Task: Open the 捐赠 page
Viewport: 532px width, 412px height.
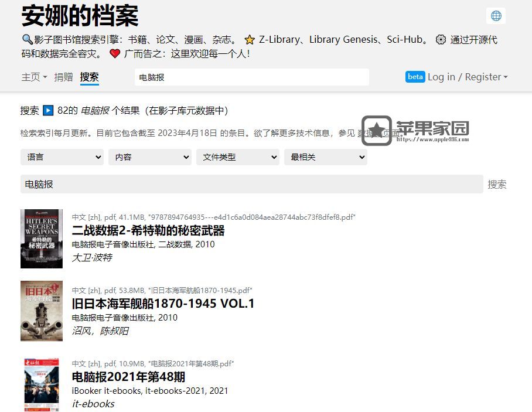Action: click(x=63, y=77)
